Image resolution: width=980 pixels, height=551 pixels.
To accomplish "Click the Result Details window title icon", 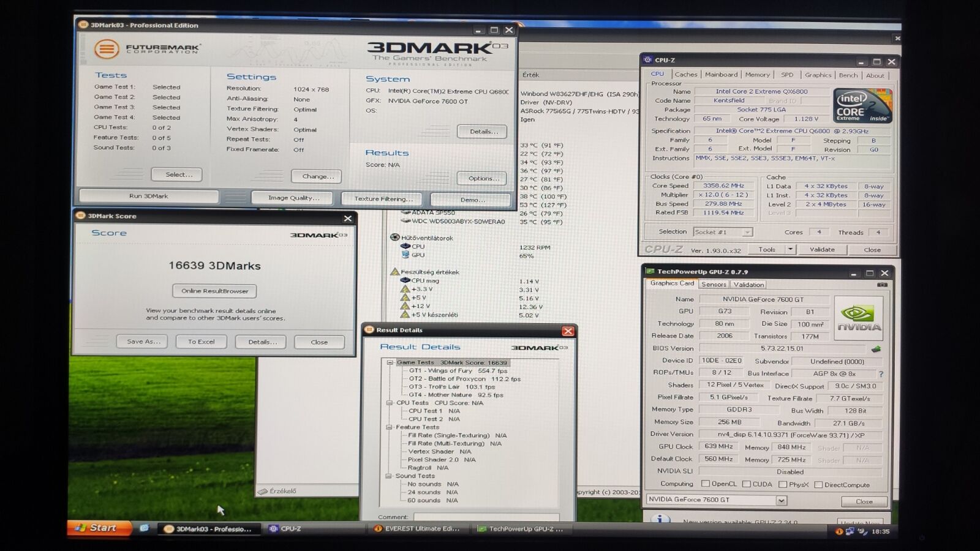I will tap(369, 329).
